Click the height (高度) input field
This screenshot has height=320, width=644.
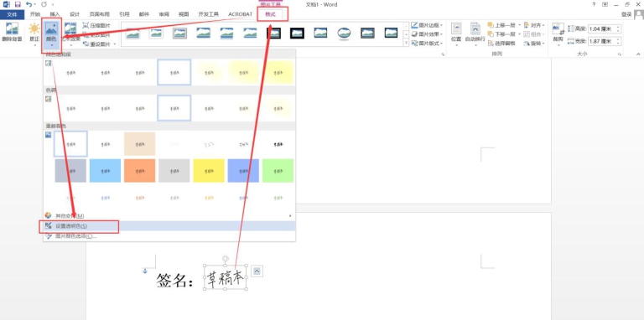605,28
